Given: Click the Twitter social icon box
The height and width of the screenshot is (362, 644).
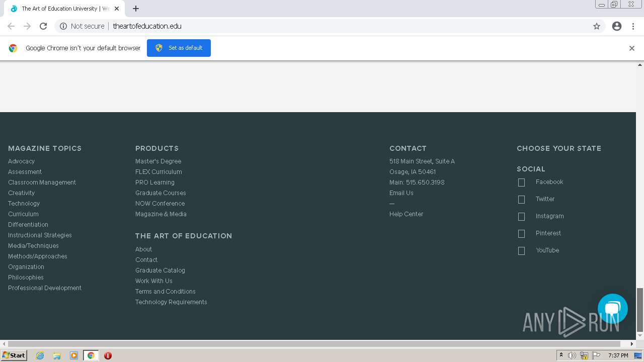Looking at the screenshot, I should [x=521, y=200].
